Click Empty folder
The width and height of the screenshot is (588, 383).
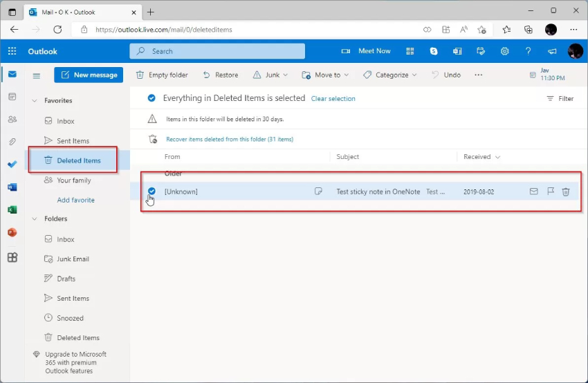point(162,75)
